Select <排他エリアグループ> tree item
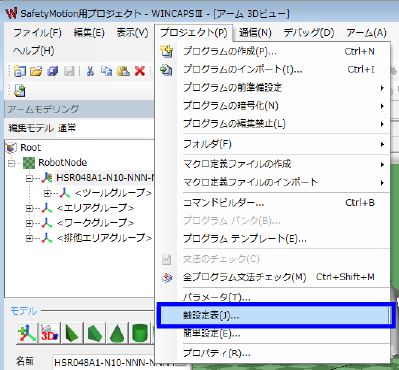Screen dimensions: 399x370 (x=104, y=238)
